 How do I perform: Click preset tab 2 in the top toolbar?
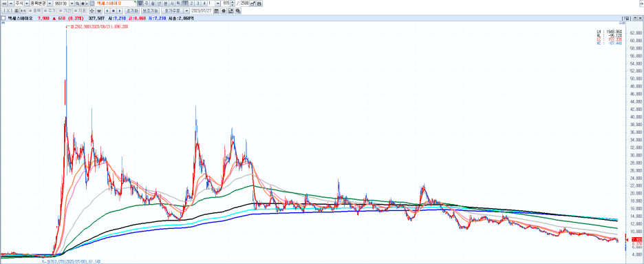click(x=191, y=3)
